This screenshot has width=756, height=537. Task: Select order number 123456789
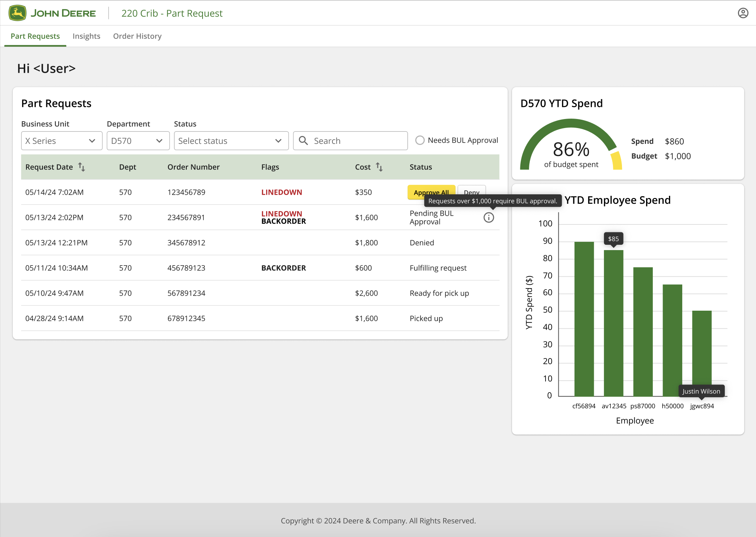pos(186,192)
